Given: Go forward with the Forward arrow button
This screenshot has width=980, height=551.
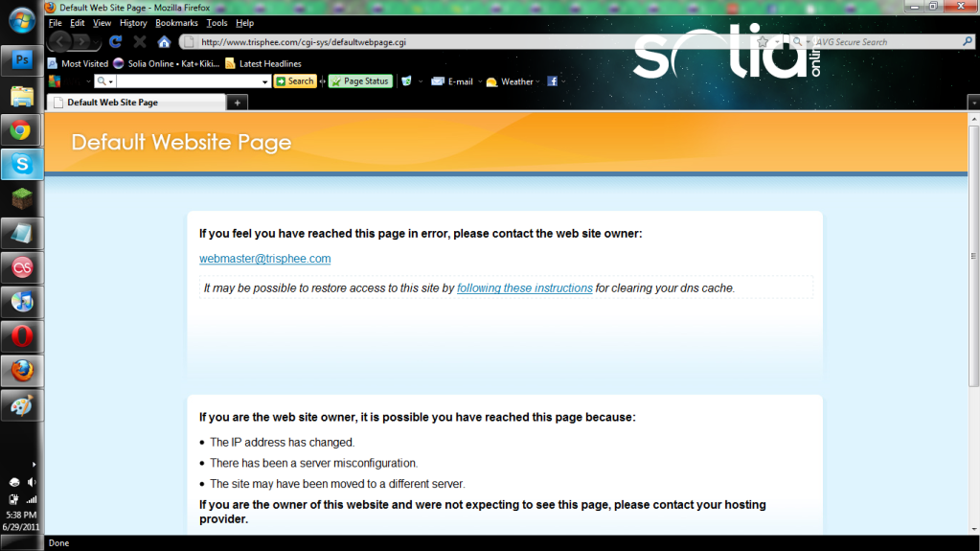Looking at the screenshot, I should coord(81,42).
